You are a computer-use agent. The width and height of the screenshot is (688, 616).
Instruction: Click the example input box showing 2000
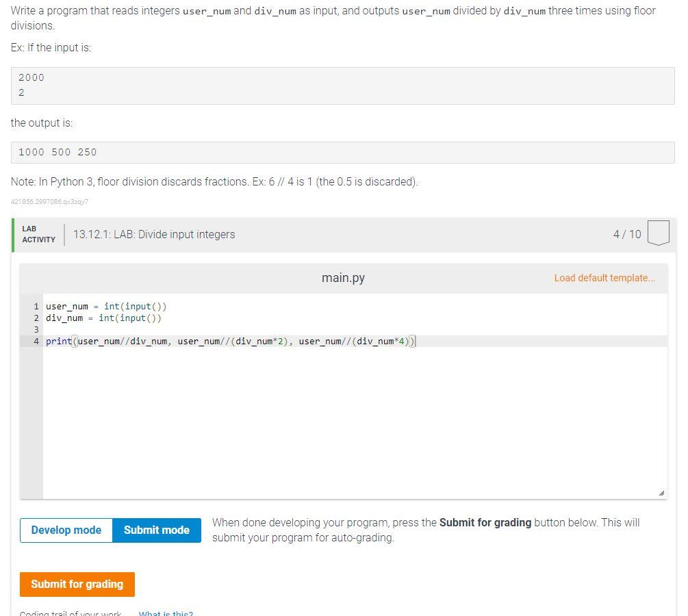point(342,85)
